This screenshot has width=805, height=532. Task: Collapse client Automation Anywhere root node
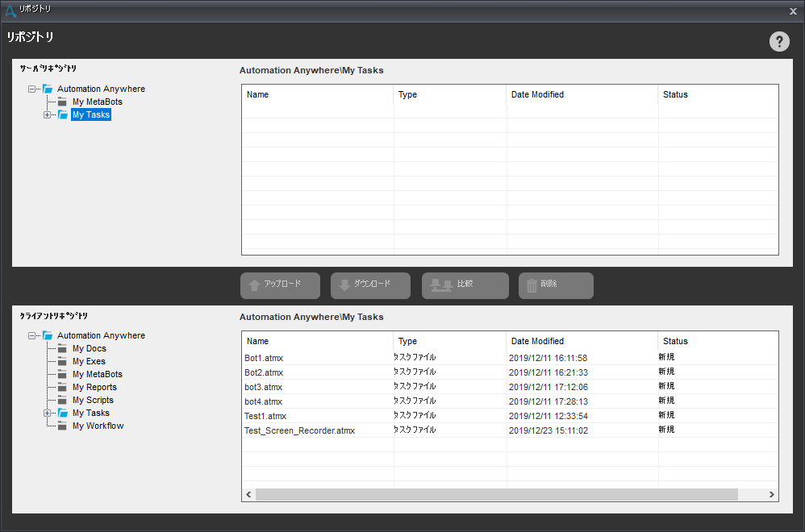click(31, 335)
